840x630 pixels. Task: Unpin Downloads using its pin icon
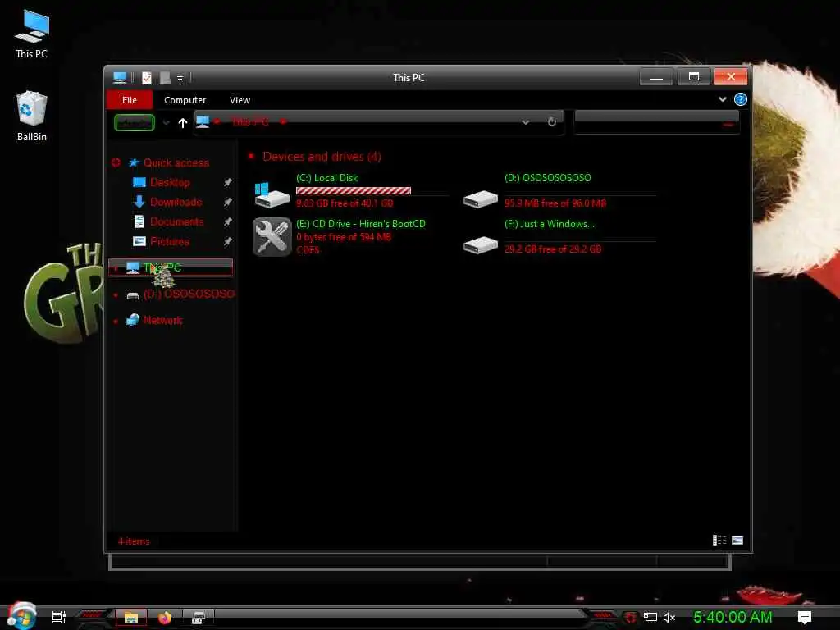228,202
